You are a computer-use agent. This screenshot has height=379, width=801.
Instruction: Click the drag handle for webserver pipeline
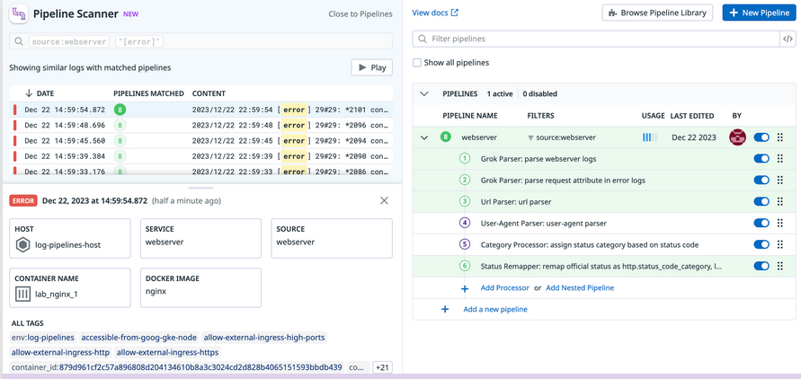tap(780, 137)
